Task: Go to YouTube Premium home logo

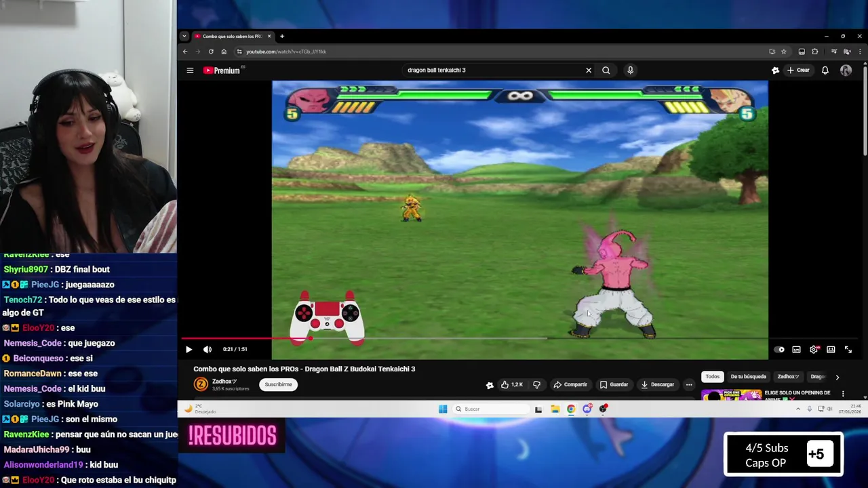Action: pos(222,70)
